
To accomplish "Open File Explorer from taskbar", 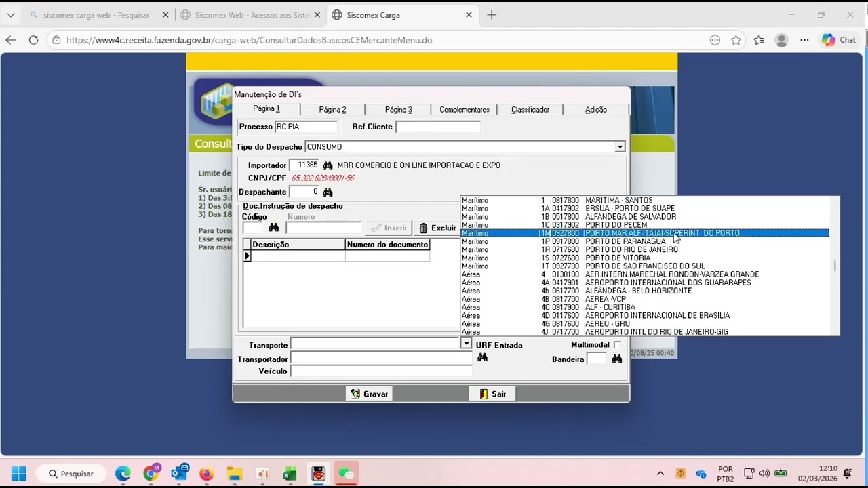I will pyautogui.click(x=235, y=474).
